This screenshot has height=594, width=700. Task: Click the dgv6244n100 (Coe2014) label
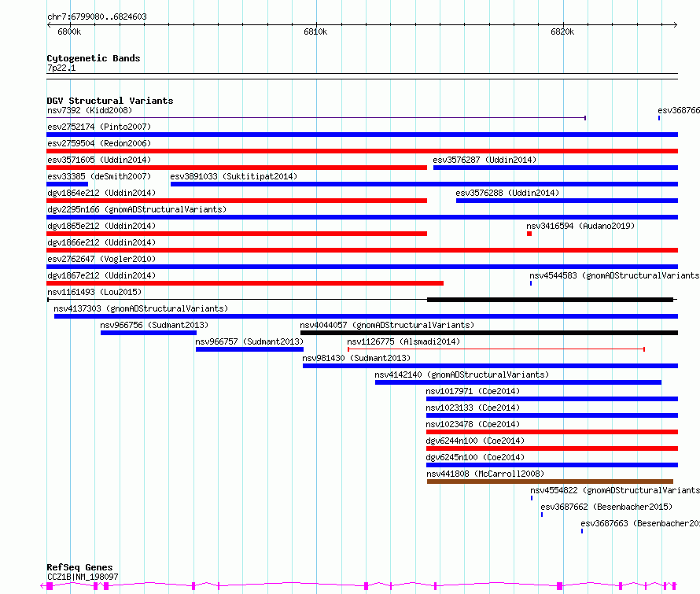pyautogui.click(x=475, y=441)
